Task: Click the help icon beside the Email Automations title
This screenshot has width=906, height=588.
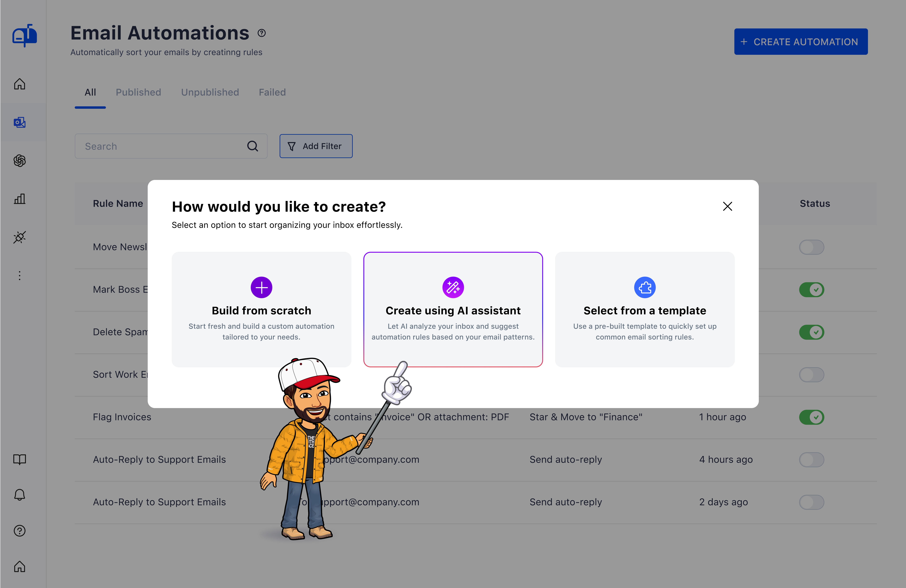Action: (x=262, y=33)
